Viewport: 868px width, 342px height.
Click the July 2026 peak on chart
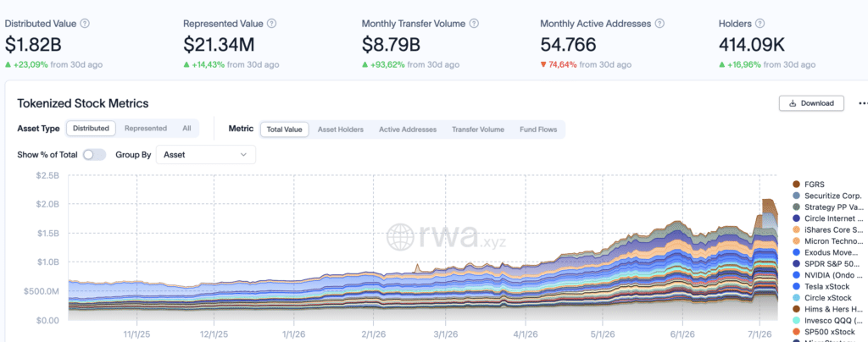coord(767,200)
